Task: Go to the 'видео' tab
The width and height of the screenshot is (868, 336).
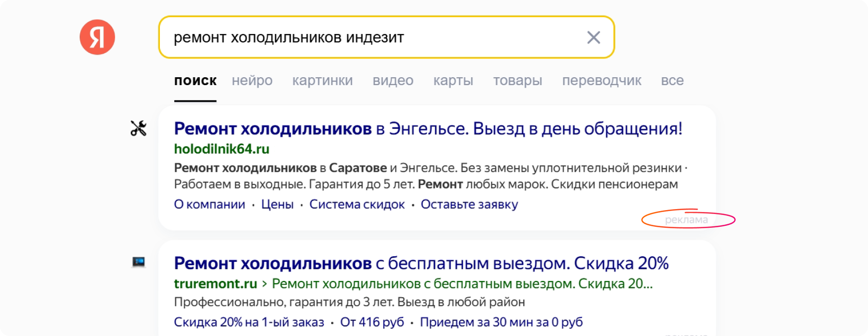Action: (x=393, y=81)
